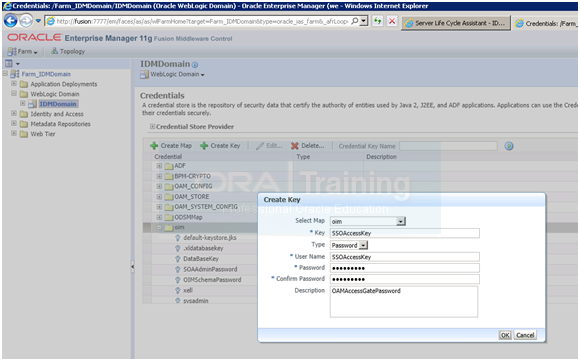This screenshot has height=361, width=580.
Task: Select the Farm_IDMDomain tree link
Action: [x=46, y=74]
